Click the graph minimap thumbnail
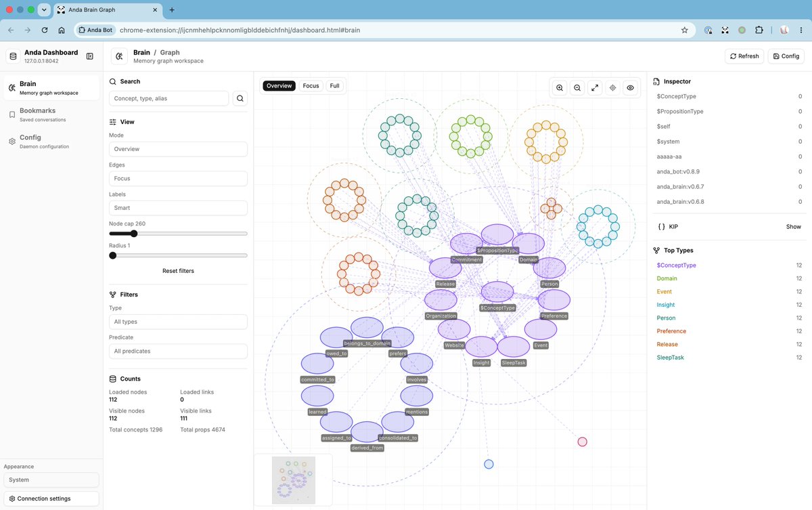 coord(293,480)
